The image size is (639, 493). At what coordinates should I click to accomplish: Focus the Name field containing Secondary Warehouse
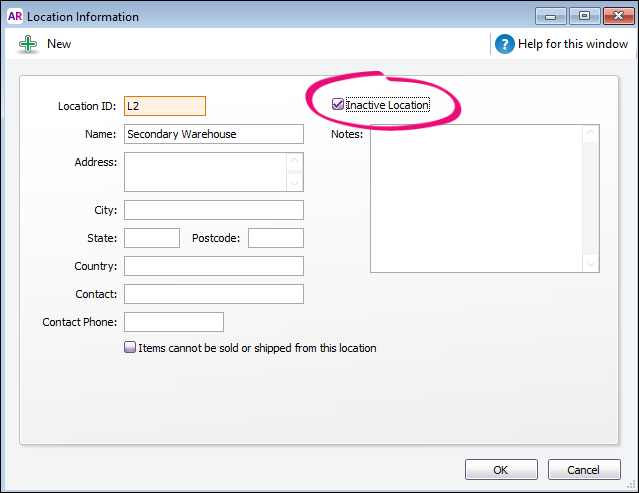213,134
